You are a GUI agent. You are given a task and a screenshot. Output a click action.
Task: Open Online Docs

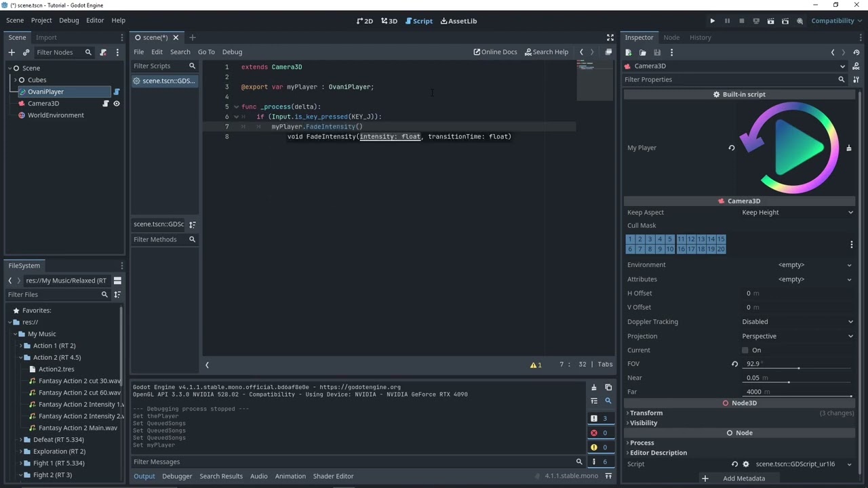(x=495, y=52)
